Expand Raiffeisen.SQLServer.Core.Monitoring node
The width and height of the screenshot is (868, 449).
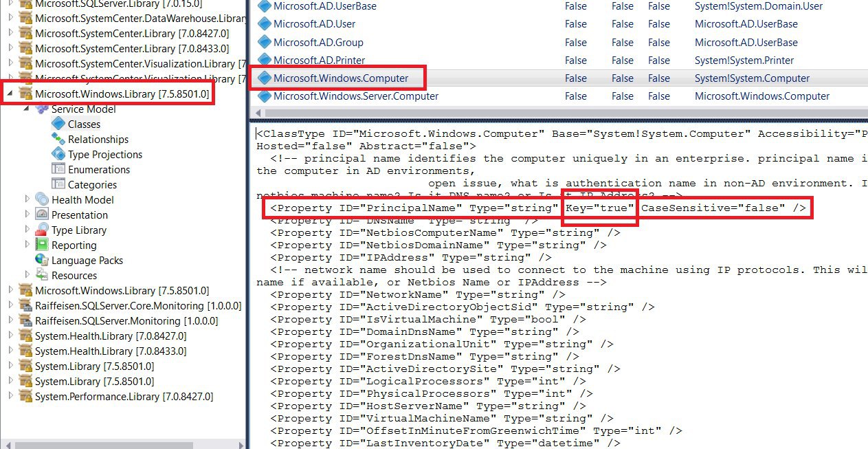pyautogui.click(x=10, y=305)
